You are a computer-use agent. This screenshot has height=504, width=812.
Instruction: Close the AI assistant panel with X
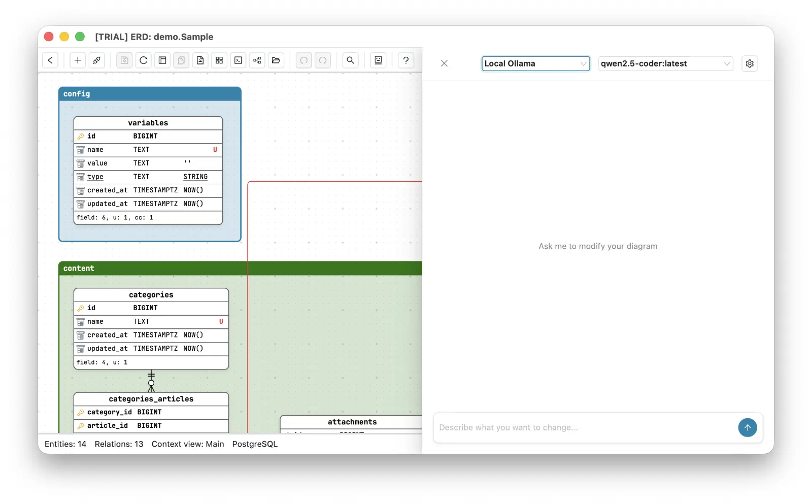click(444, 63)
